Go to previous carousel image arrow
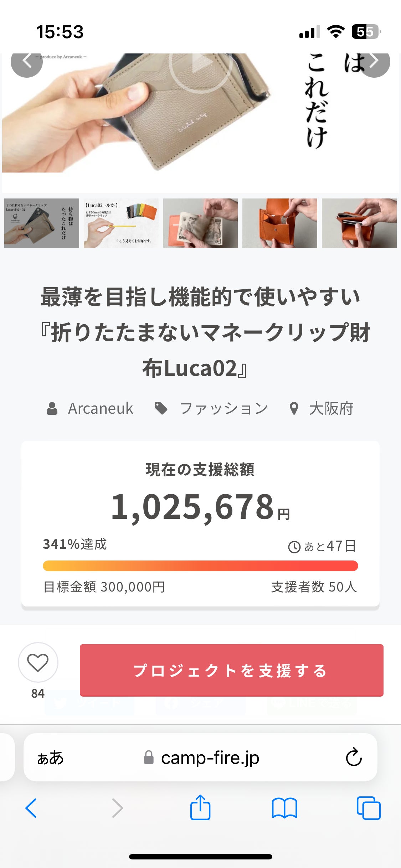The width and height of the screenshot is (401, 868). point(27,61)
